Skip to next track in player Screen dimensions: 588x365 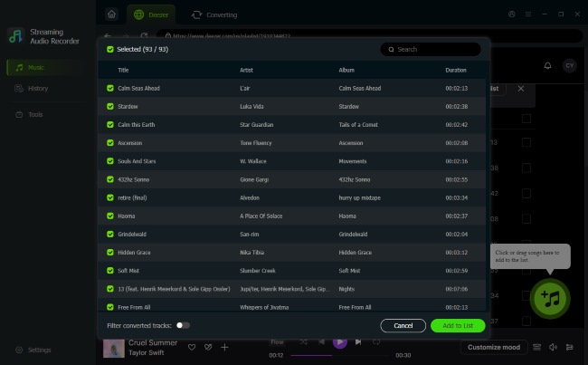(358, 342)
